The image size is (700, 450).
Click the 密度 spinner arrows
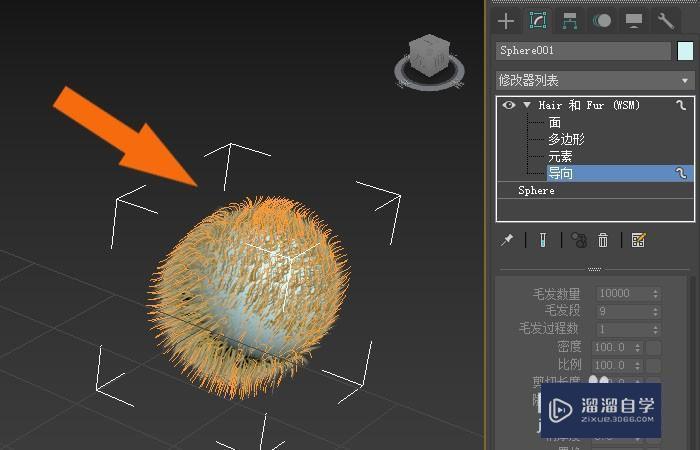[638, 347]
